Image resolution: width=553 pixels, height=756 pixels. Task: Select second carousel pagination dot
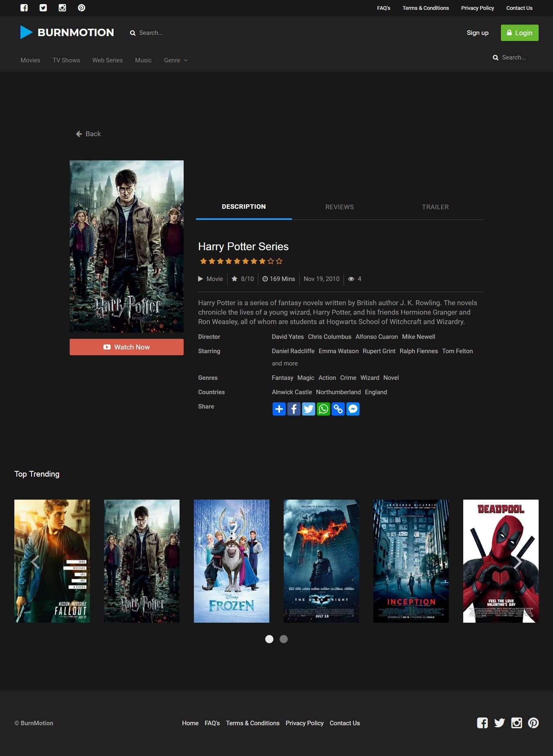284,639
